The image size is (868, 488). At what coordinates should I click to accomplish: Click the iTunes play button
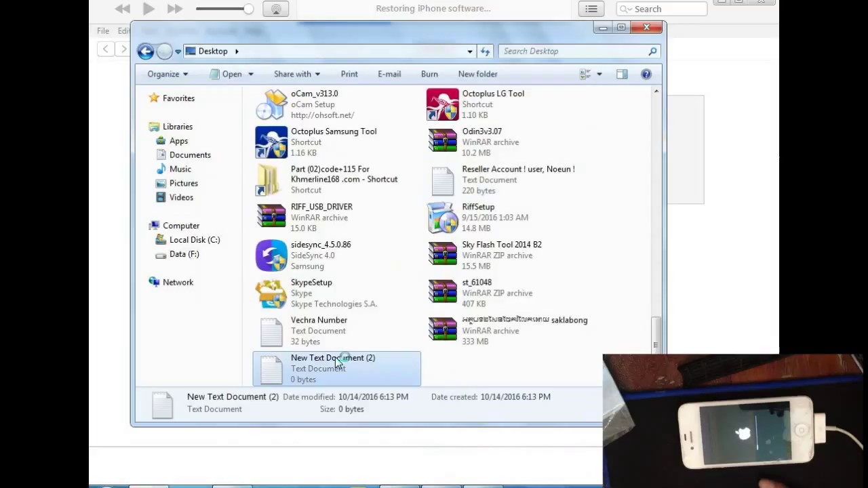coord(149,9)
